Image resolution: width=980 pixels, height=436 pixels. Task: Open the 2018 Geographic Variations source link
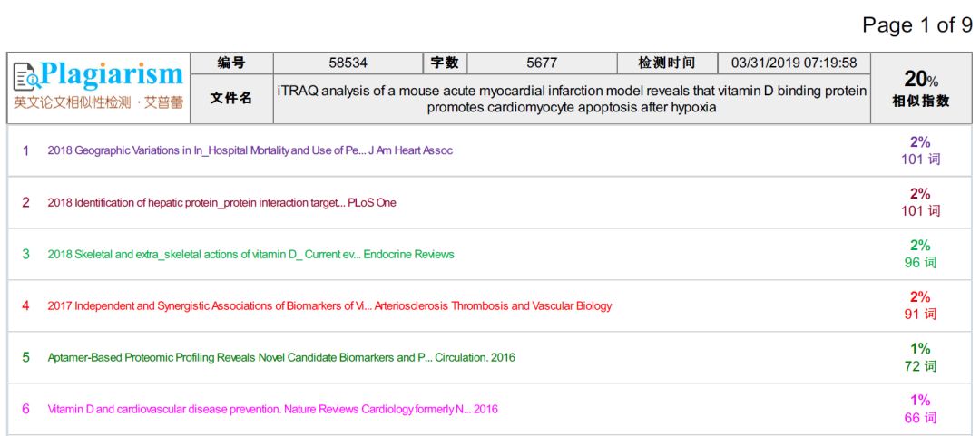tap(250, 150)
